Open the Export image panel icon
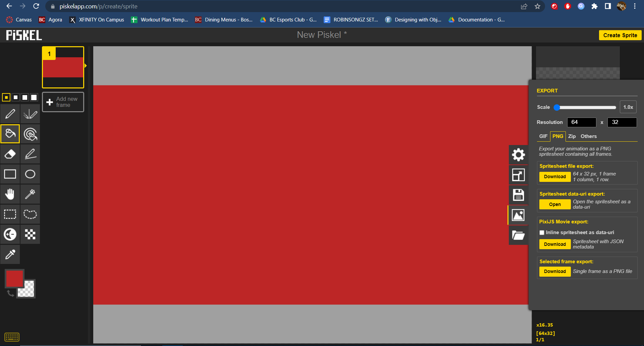Viewport: 644px width, 346px height. click(x=518, y=215)
